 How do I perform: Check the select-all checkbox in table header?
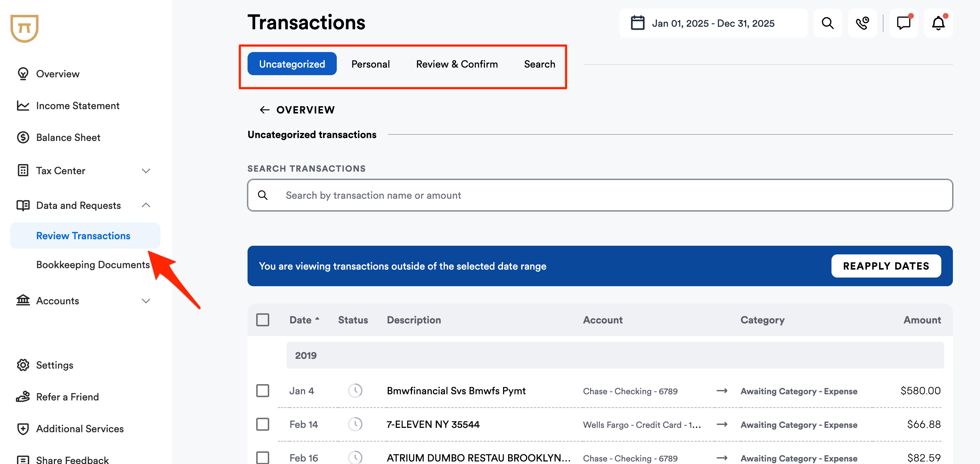[x=262, y=320]
